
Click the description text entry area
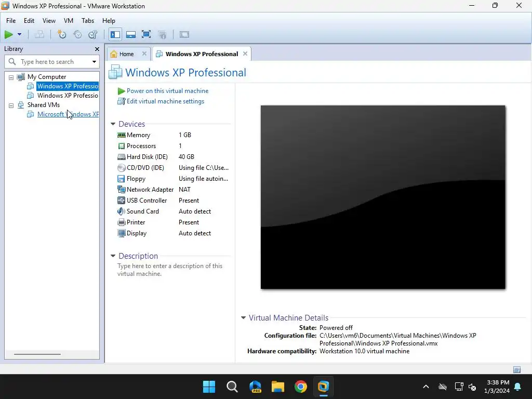click(x=170, y=270)
